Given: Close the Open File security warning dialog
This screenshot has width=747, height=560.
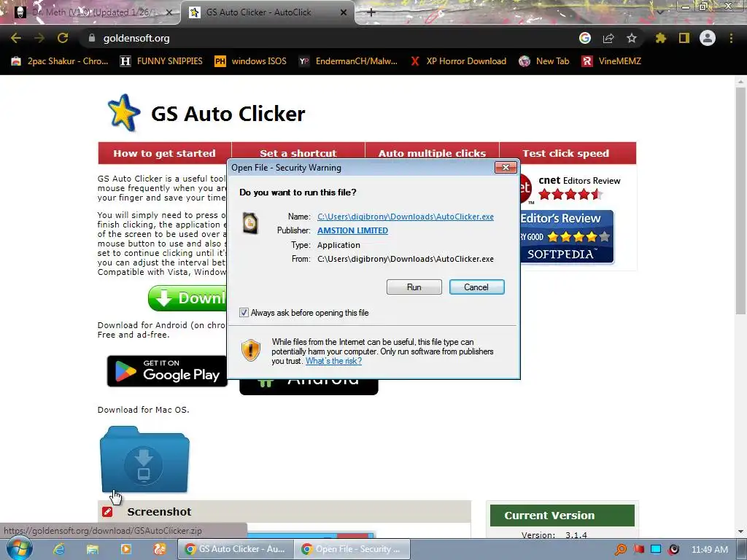Looking at the screenshot, I should tap(506, 167).
